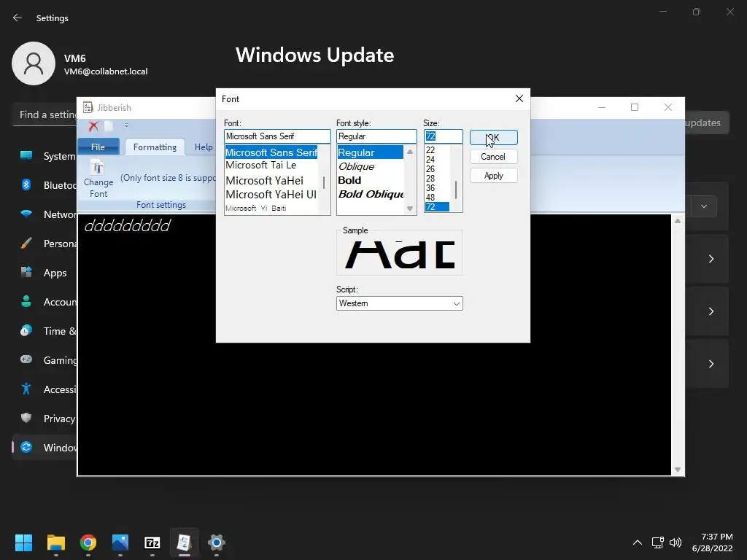This screenshot has width=747, height=560.
Task: Click the Font style input field
Action: (376, 136)
